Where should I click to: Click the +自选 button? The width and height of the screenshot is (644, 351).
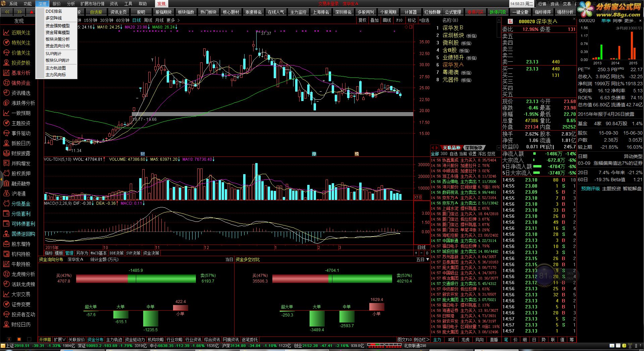(x=424, y=20)
